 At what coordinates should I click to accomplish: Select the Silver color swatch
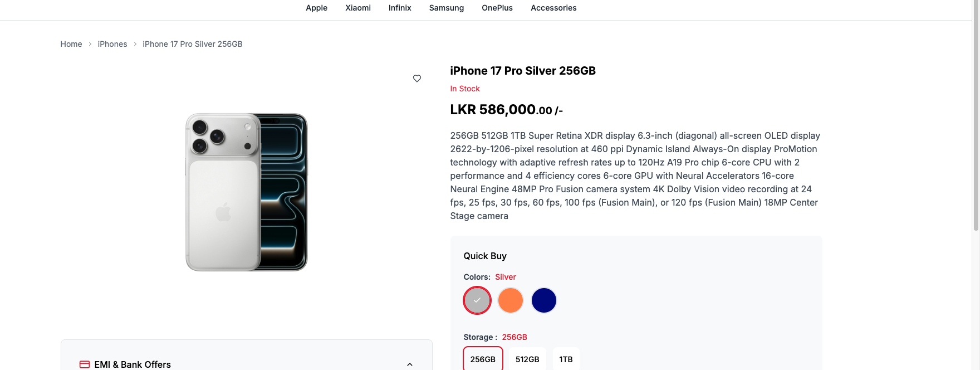[477, 300]
